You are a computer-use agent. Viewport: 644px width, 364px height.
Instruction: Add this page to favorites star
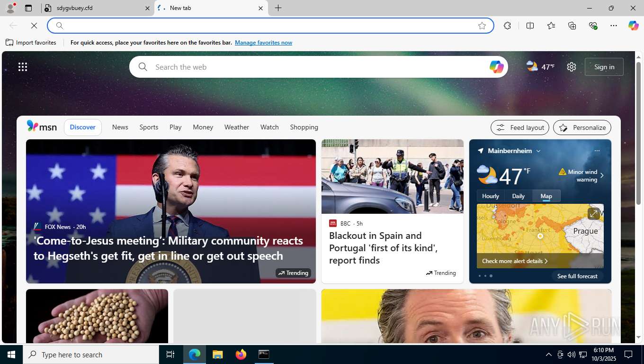[x=482, y=26]
